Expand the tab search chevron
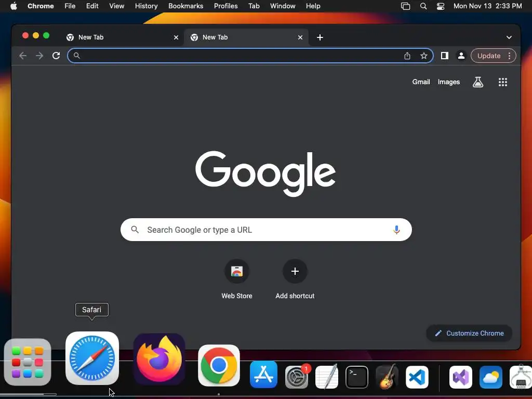 509,37
